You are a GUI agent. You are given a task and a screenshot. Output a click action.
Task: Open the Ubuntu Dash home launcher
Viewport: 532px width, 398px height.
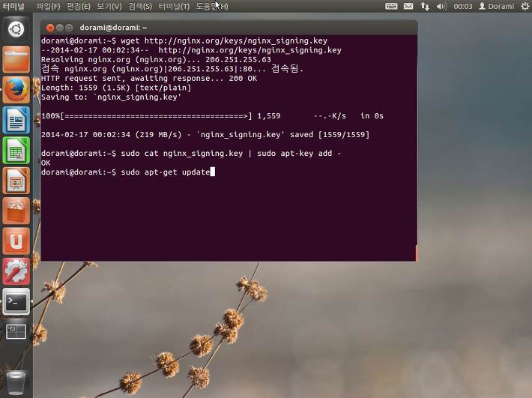coord(16,28)
